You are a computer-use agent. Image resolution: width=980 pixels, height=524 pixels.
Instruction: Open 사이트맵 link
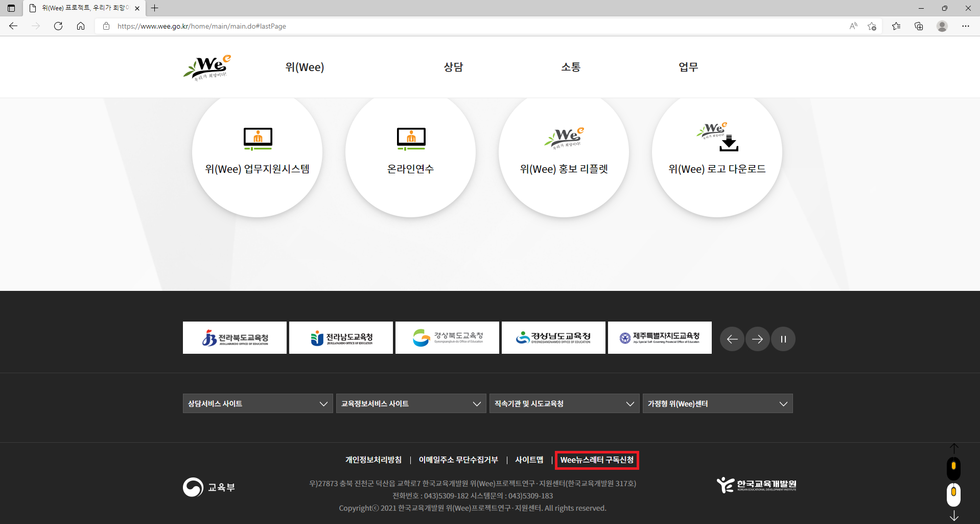pyautogui.click(x=529, y=460)
